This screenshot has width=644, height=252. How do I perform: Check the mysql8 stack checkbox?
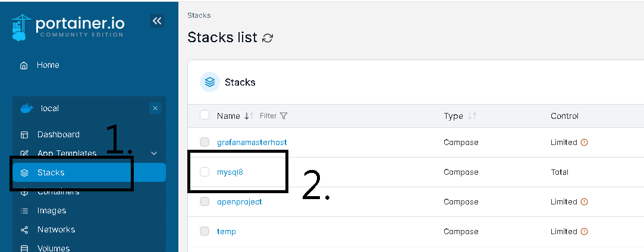[205, 172]
